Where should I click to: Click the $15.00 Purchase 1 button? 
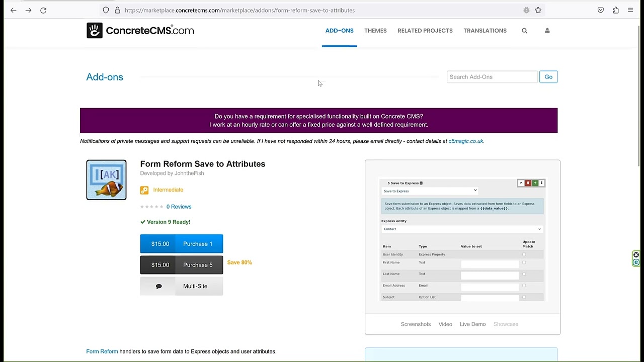pyautogui.click(x=182, y=244)
